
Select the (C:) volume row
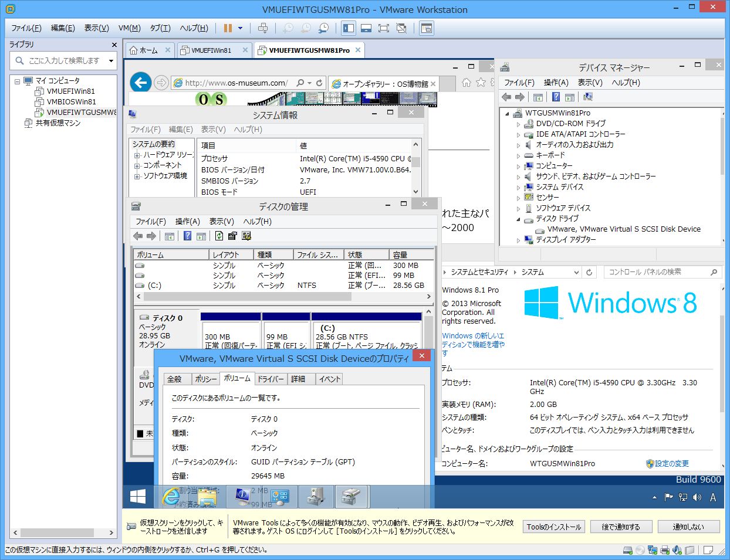click(x=283, y=286)
